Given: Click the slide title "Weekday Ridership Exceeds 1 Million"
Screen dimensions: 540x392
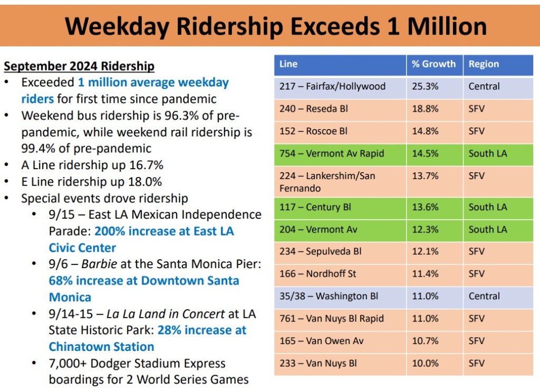Looking at the screenshot, I should point(275,26).
